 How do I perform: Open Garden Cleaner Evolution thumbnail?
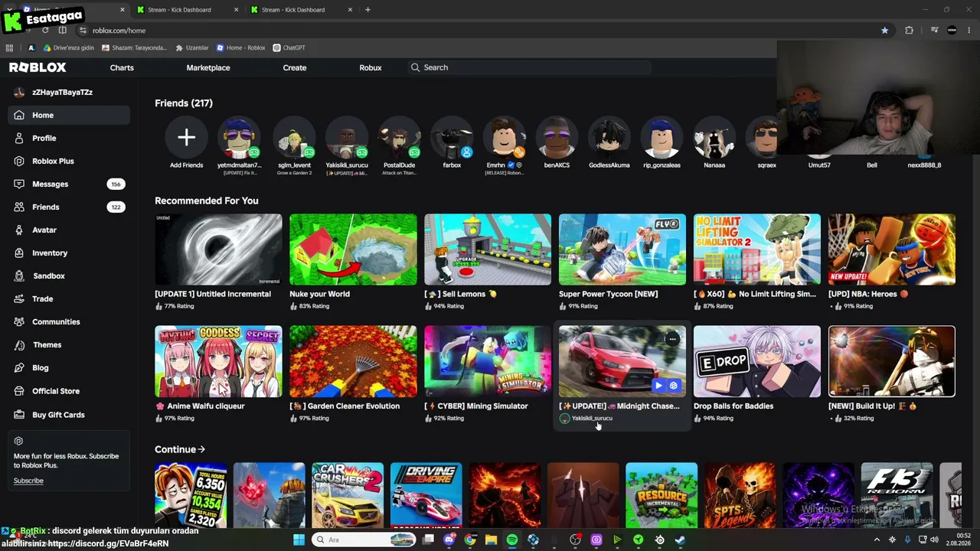(353, 361)
